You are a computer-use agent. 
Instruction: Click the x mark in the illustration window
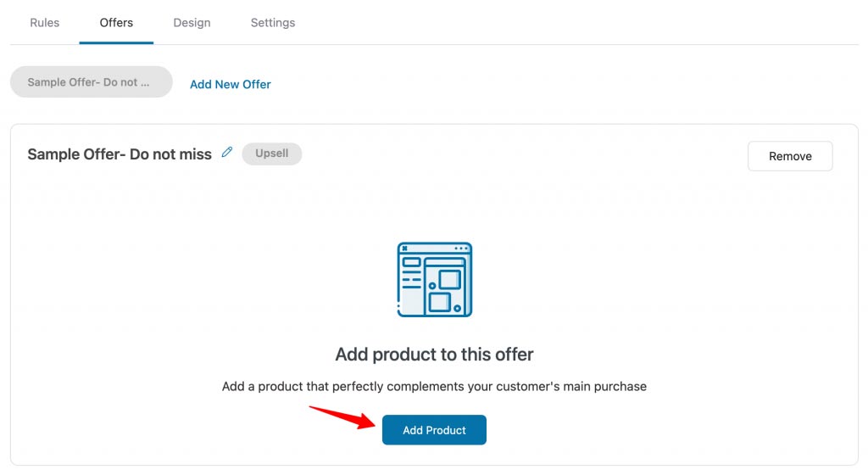click(x=404, y=249)
